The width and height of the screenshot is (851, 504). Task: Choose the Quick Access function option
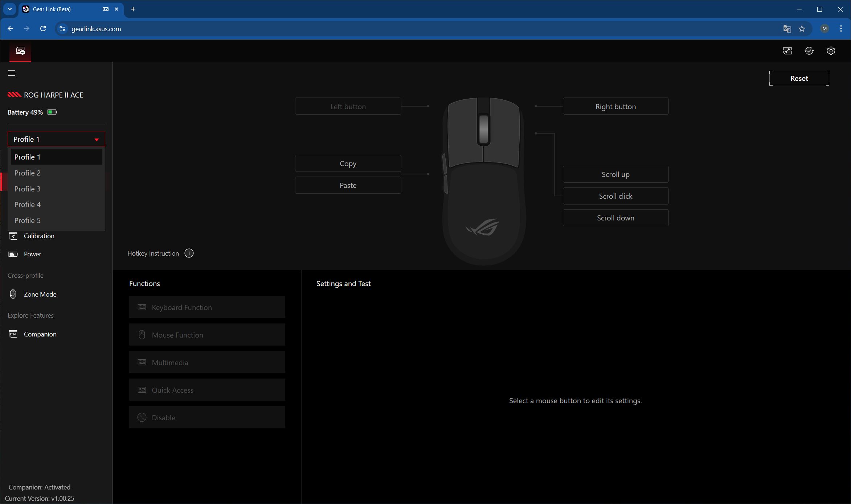207,390
